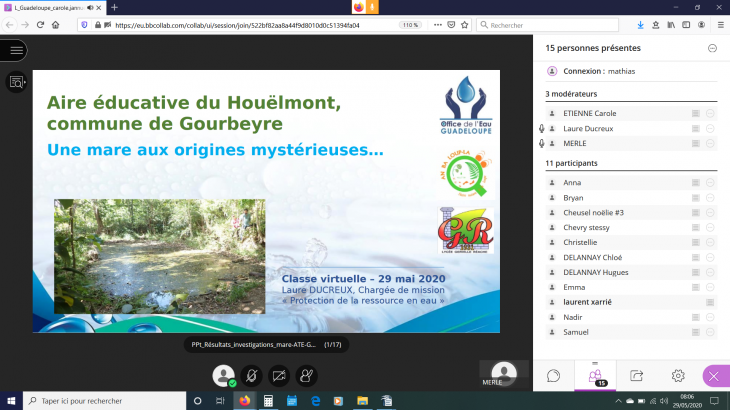Open controls menu for Laure Ducreux
The width and height of the screenshot is (730, 410).
point(710,129)
